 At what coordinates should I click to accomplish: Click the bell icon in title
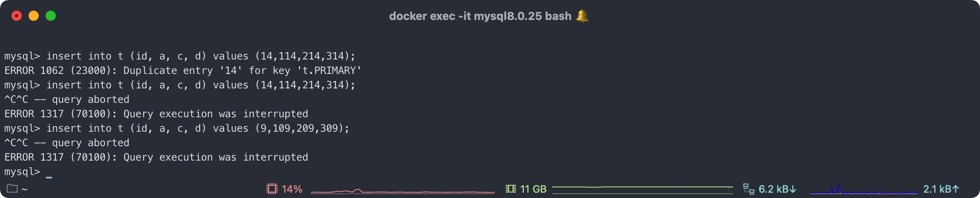tap(582, 16)
